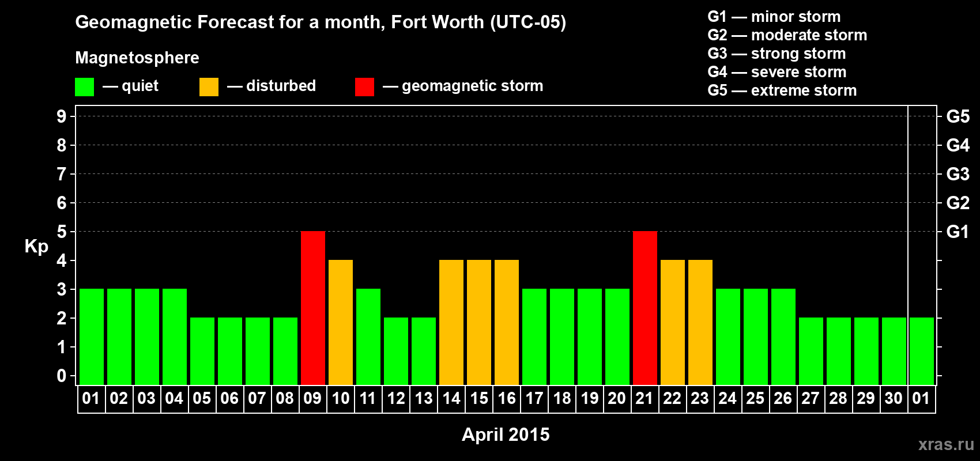Click the date label 28 on the axis
The image size is (980, 461).
point(838,399)
